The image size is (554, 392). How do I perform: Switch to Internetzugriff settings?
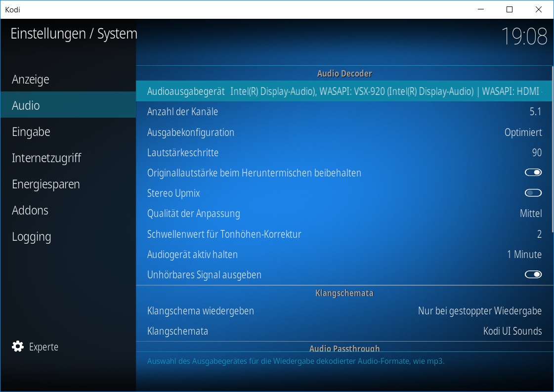tap(68, 158)
